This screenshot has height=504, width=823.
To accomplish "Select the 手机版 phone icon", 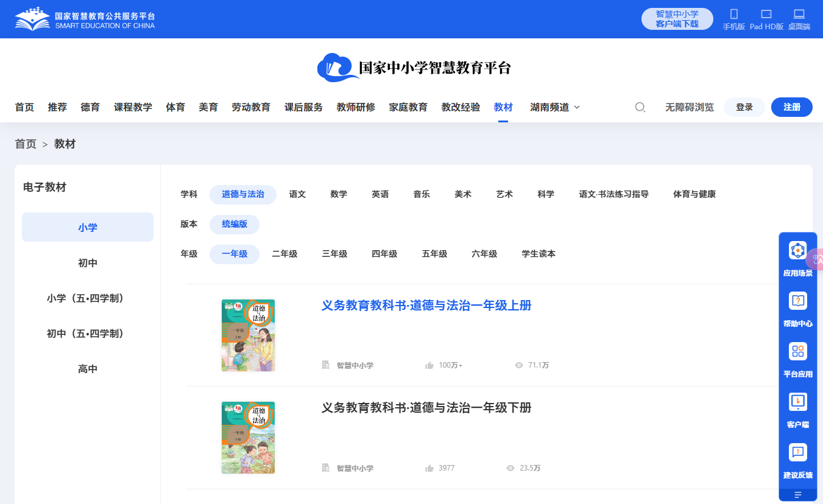I will pyautogui.click(x=733, y=14).
